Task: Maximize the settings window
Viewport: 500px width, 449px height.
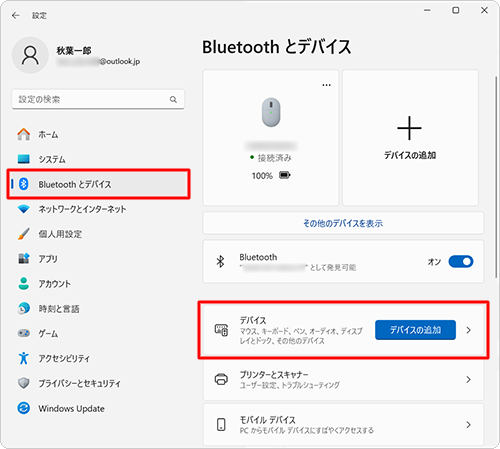Action: (x=456, y=10)
